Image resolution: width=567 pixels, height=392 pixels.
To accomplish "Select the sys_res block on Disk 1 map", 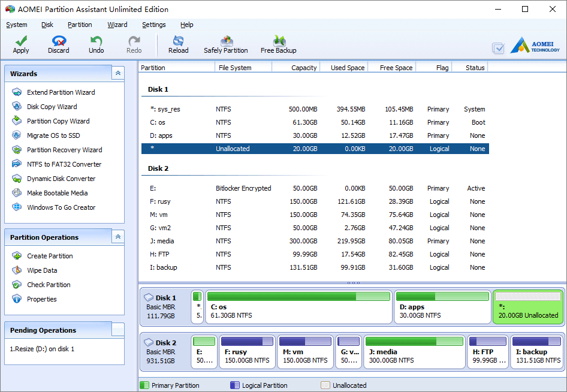I will (197, 307).
